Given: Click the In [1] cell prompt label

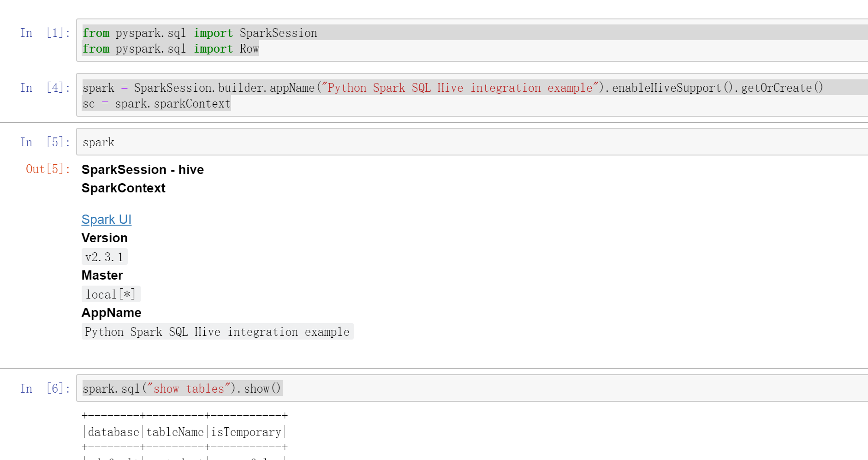Looking at the screenshot, I should coord(44,33).
